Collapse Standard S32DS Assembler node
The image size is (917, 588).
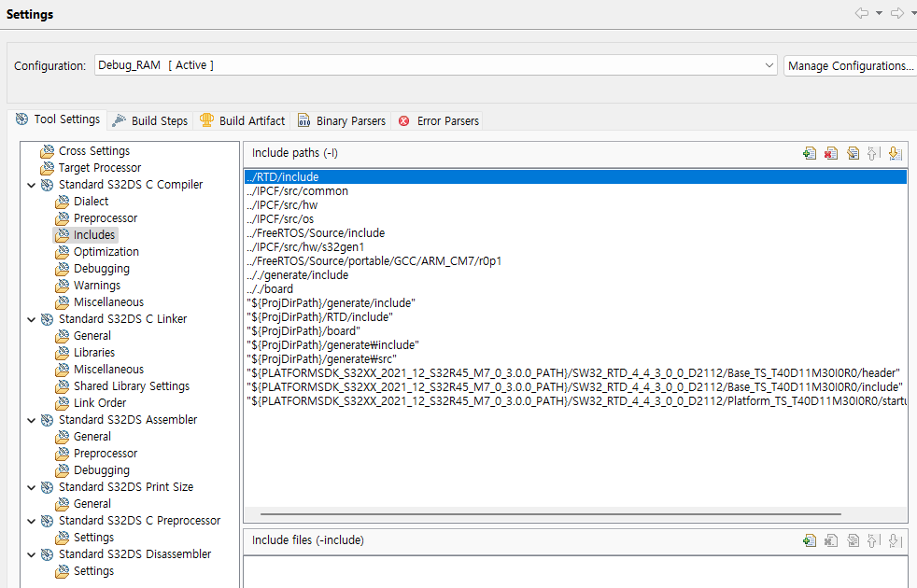click(x=32, y=420)
